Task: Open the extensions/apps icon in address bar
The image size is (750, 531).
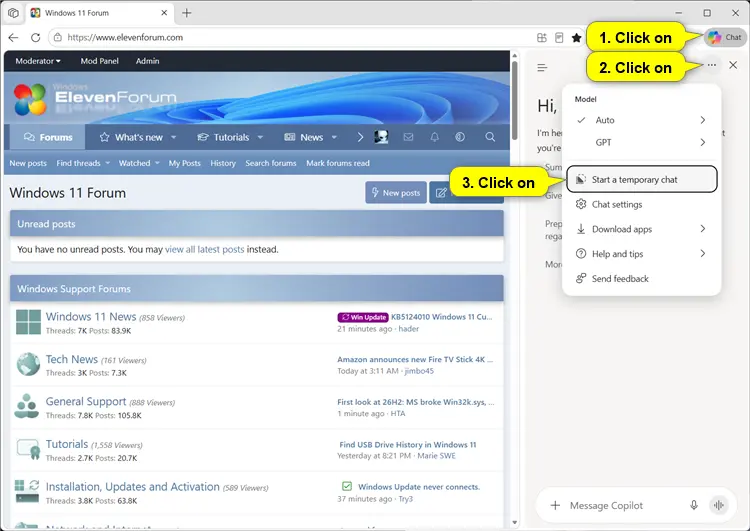Action: point(541,37)
